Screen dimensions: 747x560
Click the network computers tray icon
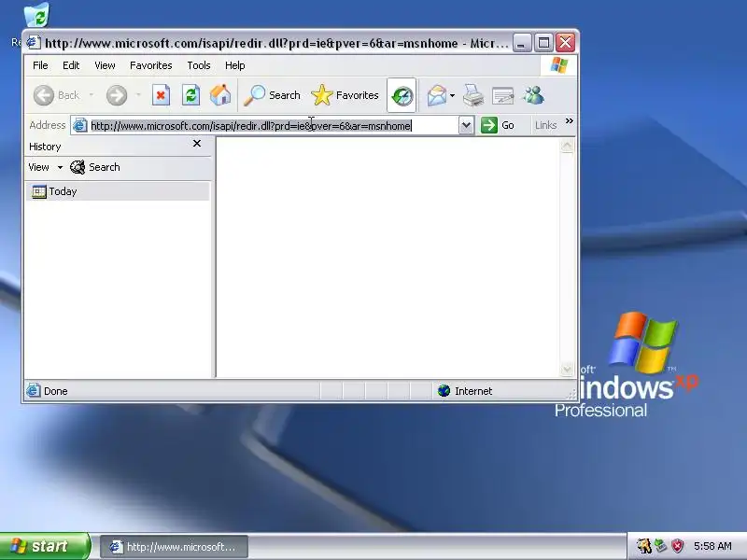[x=660, y=546]
